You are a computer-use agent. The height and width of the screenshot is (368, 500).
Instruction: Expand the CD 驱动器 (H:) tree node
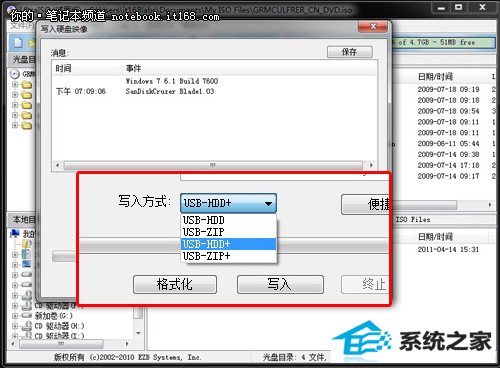pyautogui.click(x=15, y=326)
